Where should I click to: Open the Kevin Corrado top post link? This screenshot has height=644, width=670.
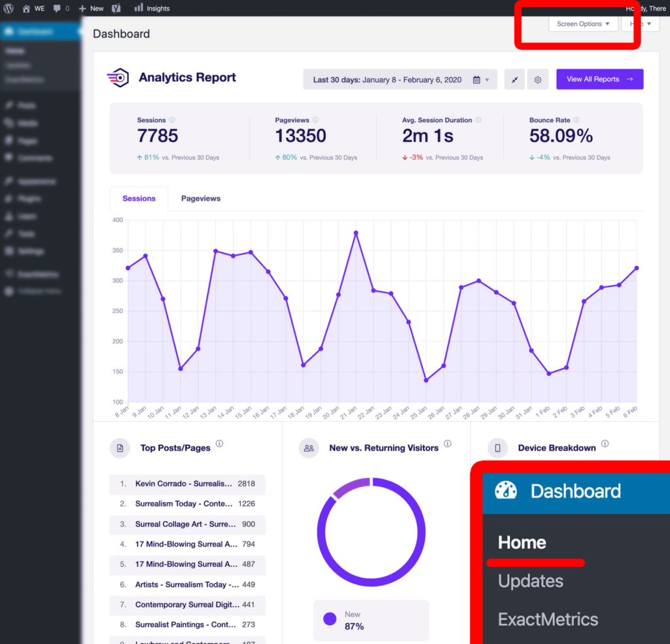[185, 484]
